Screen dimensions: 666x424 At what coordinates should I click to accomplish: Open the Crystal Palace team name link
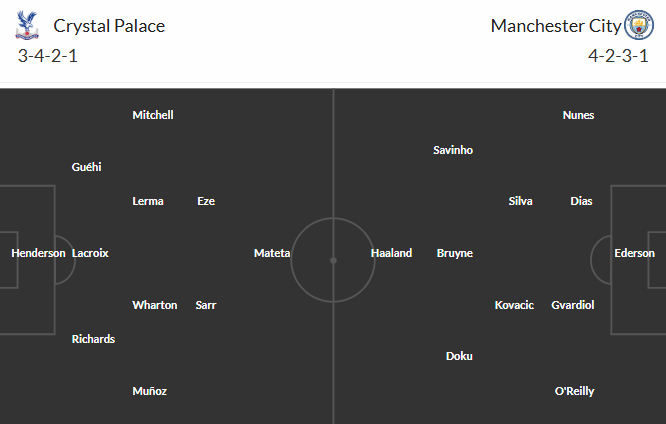[x=109, y=26]
